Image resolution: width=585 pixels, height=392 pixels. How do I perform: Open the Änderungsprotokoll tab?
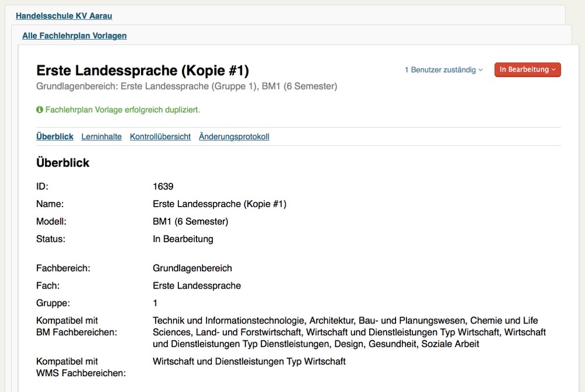tap(234, 136)
